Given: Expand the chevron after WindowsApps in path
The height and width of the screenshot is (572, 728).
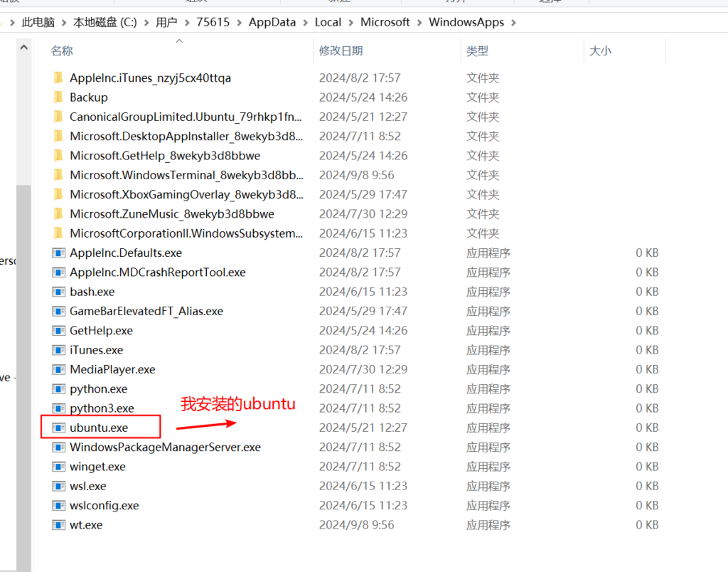Looking at the screenshot, I should (514, 23).
